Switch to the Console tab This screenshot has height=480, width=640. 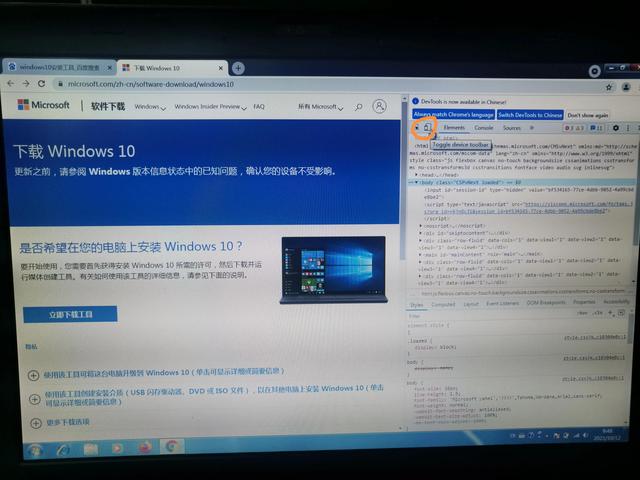(x=484, y=128)
